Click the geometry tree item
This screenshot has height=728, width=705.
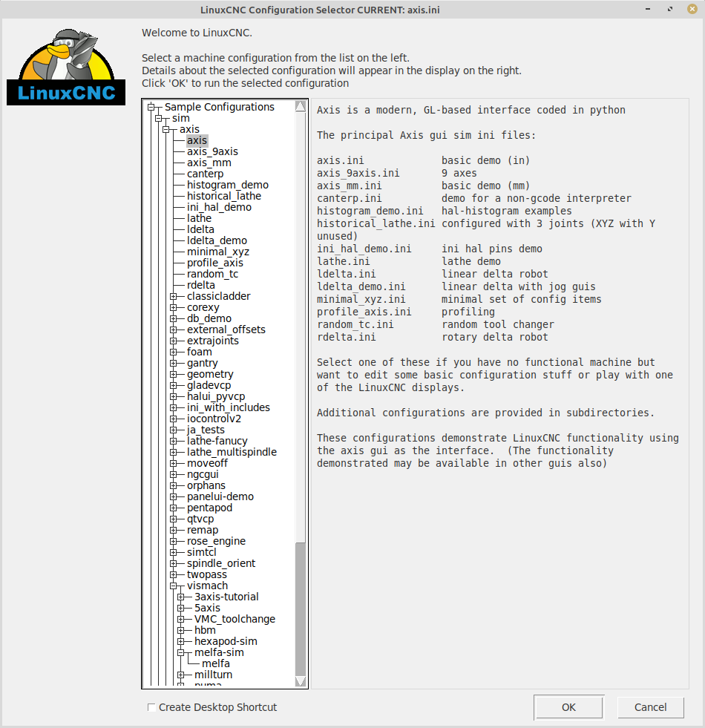(x=210, y=374)
